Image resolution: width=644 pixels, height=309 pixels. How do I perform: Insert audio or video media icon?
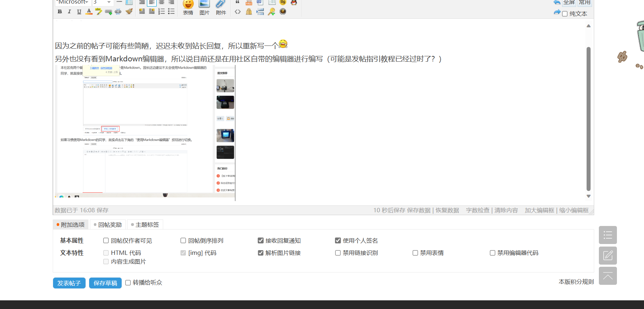pos(283,12)
